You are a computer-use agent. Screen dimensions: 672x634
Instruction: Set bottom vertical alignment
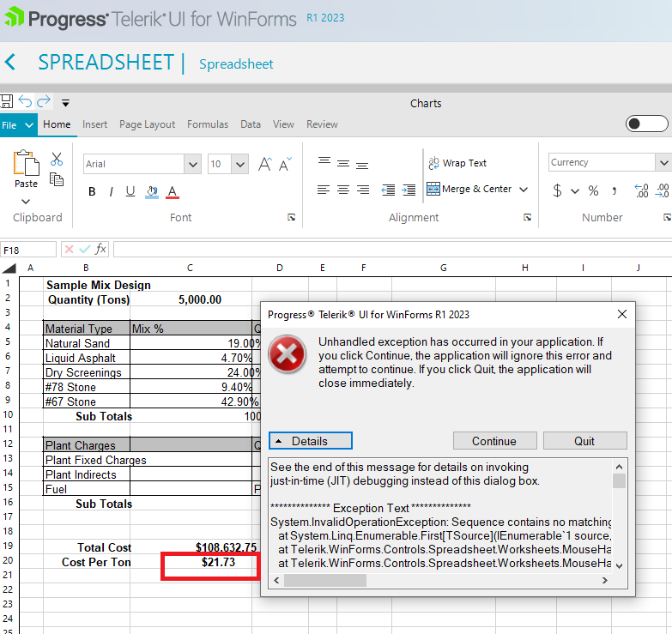click(362, 166)
